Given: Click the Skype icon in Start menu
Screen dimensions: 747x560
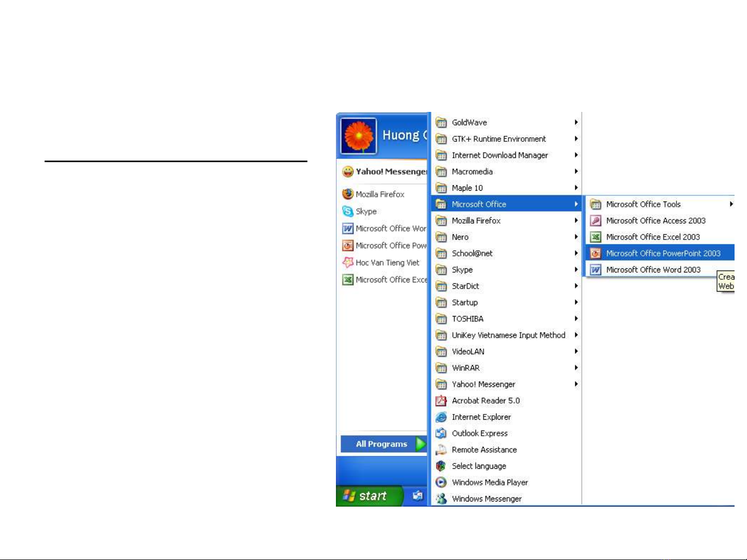Looking at the screenshot, I should click(347, 211).
